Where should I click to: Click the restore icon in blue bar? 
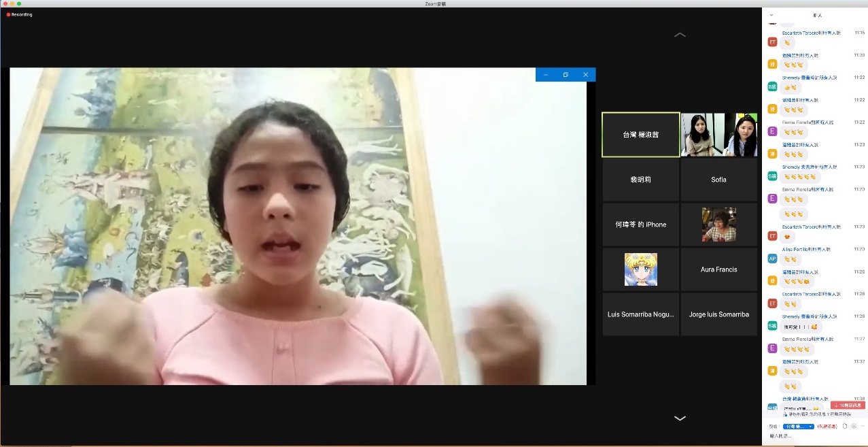[x=566, y=75]
